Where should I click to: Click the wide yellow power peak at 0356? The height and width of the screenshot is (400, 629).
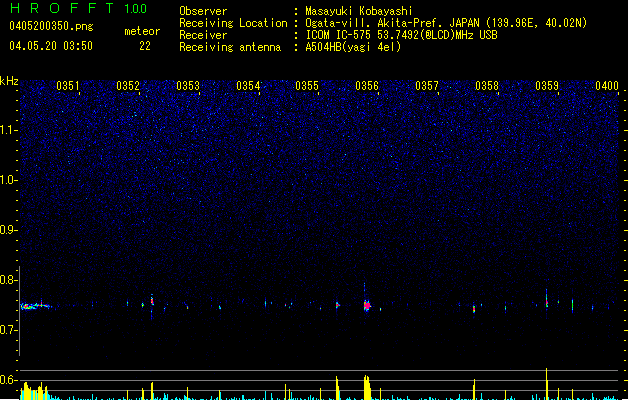pos(367,388)
